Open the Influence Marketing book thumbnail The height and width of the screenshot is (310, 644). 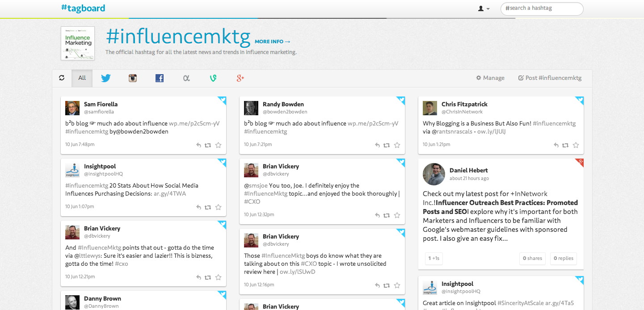click(78, 43)
